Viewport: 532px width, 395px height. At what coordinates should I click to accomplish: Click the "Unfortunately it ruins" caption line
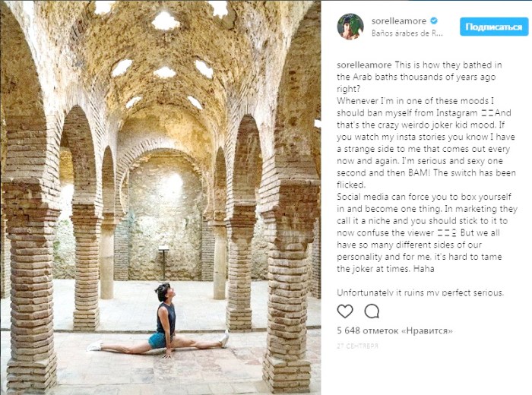pyautogui.click(x=420, y=292)
